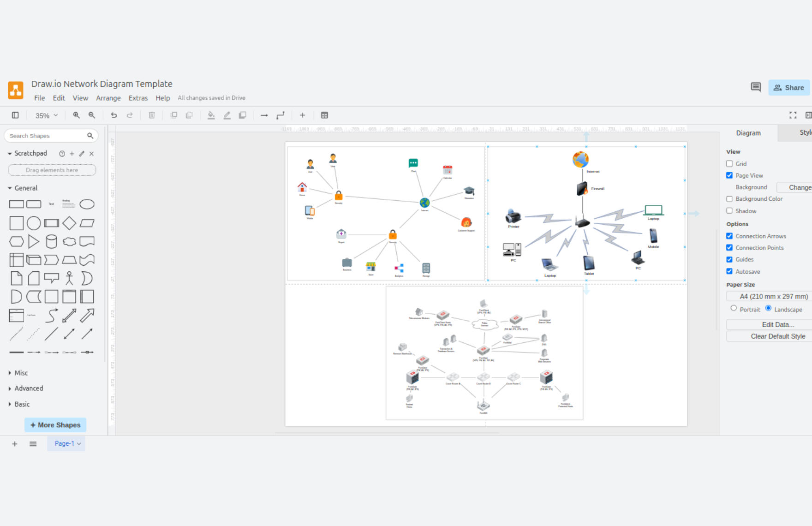The height and width of the screenshot is (526, 812).
Task: Select the Portrait orientation radio button
Action: pos(734,308)
